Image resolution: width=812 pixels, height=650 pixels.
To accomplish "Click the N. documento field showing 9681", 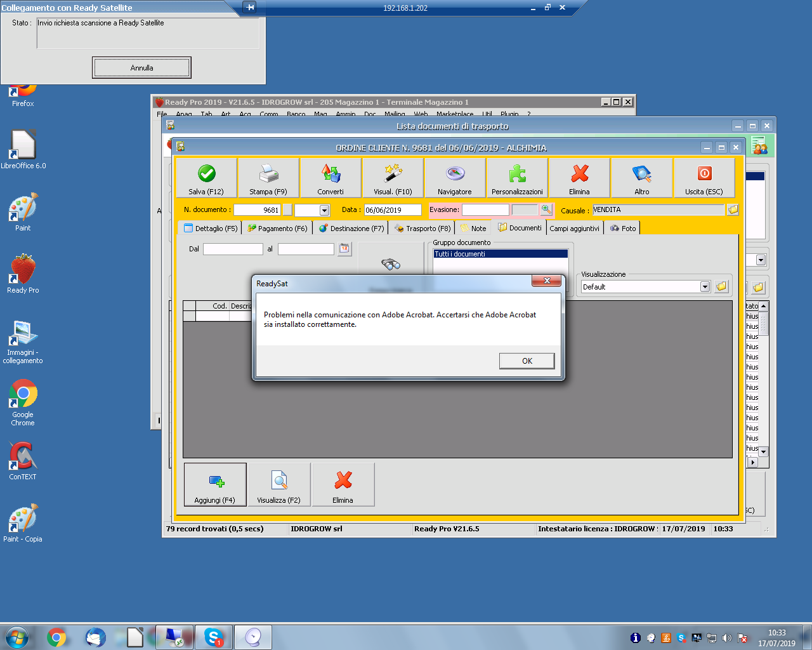I will [257, 210].
